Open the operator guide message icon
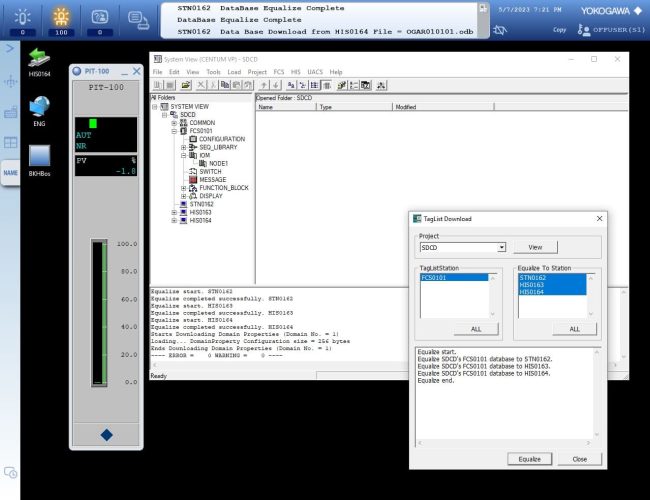 click(99, 21)
